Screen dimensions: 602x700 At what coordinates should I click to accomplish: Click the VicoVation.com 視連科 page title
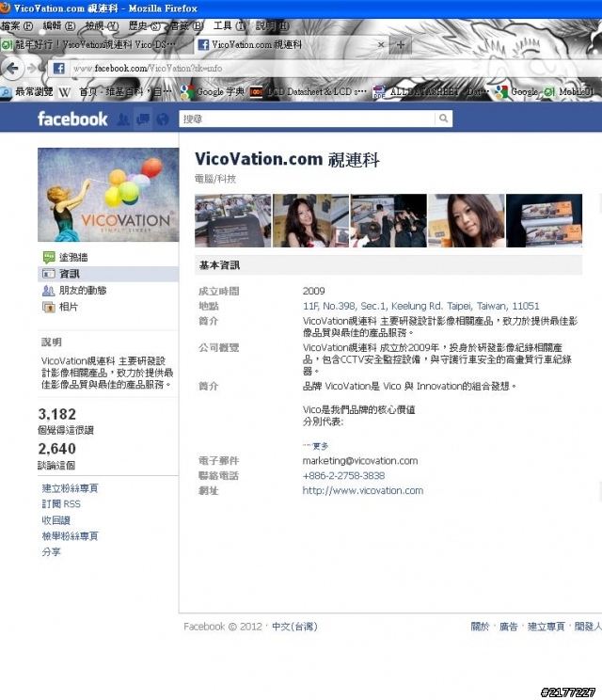287,159
